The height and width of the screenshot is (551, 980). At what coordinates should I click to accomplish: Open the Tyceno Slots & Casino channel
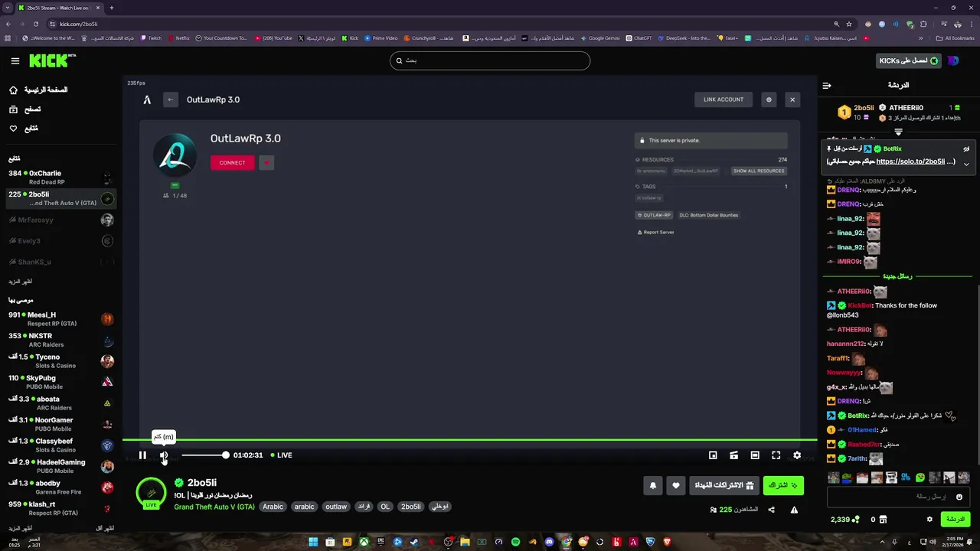click(60, 361)
